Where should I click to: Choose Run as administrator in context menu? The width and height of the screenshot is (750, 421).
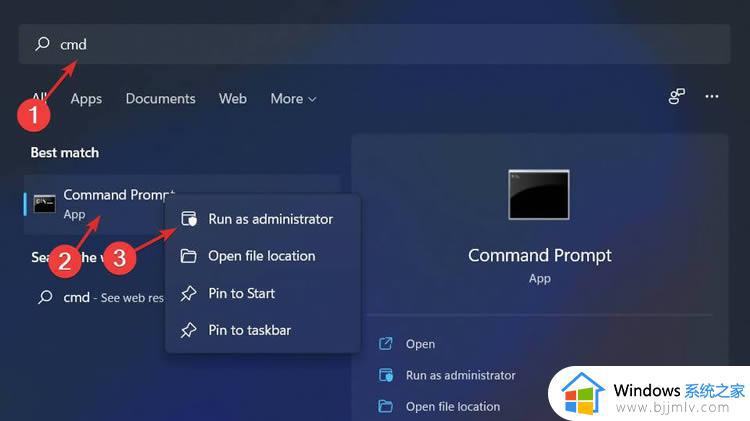click(x=263, y=219)
